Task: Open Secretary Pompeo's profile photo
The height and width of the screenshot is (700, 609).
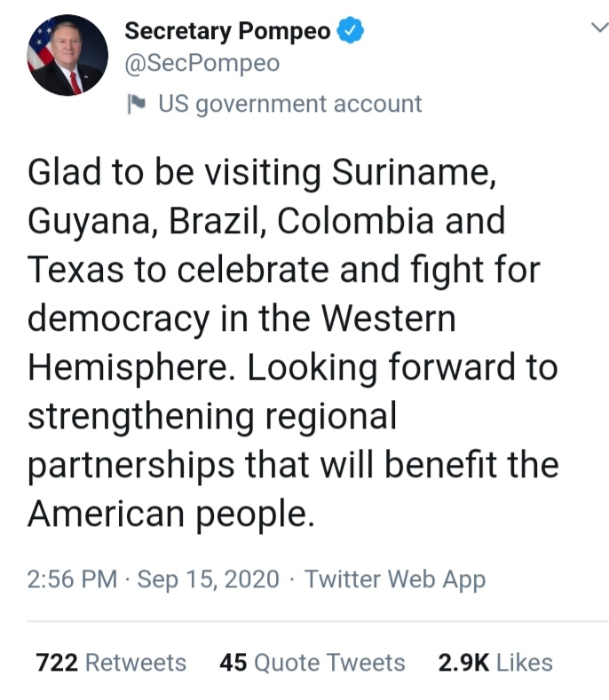Action: click(x=67, y=56)
